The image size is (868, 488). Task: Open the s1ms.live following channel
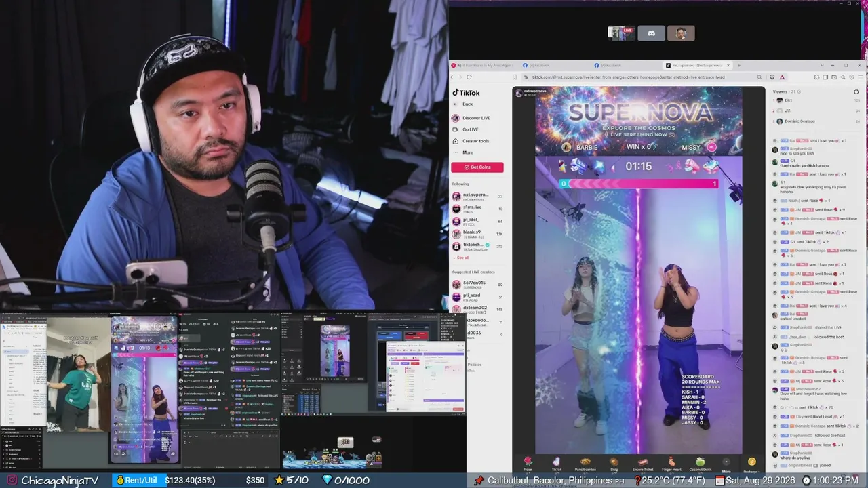click(x=477, y=209)
